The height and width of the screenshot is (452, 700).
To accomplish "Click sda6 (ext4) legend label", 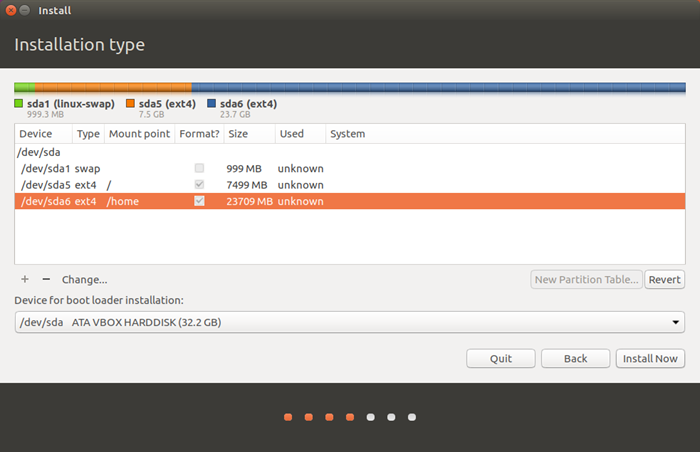I will 248,104.
